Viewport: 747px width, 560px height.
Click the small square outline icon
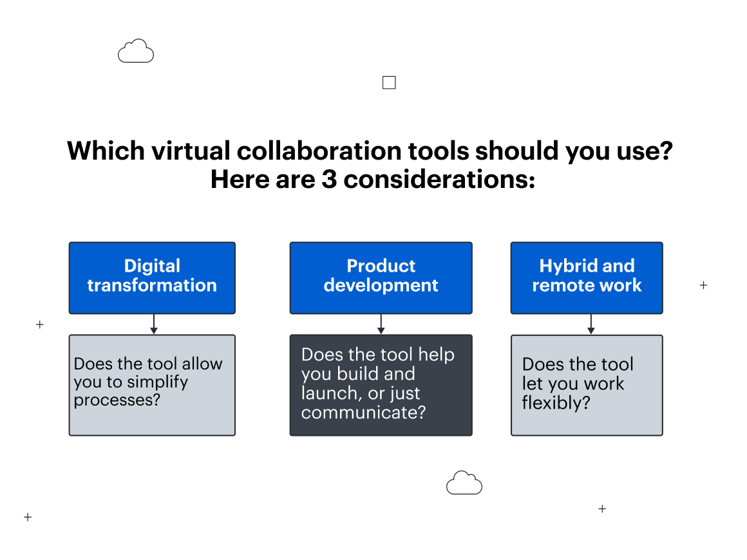389,82
